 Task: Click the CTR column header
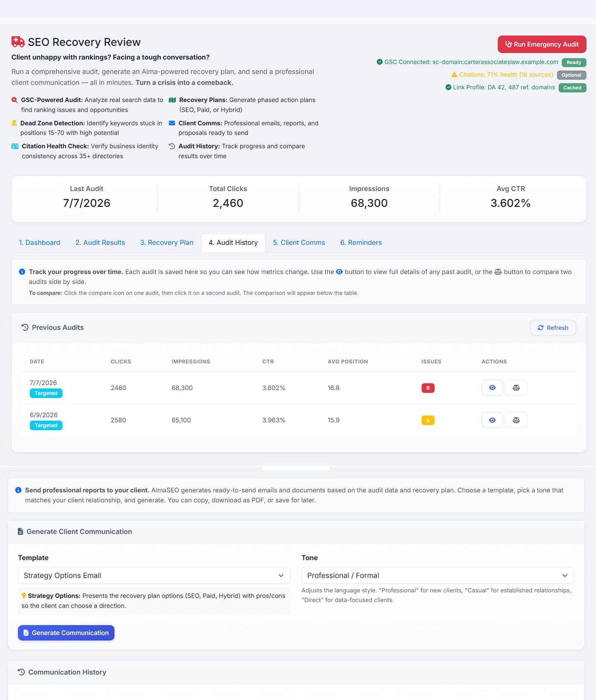tap(268, 362)
